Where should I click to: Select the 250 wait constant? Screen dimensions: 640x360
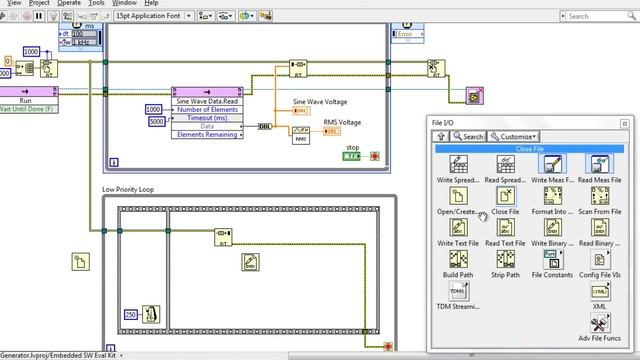click(131, 315)
